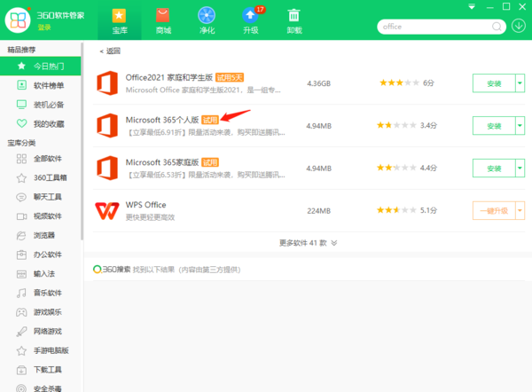Expand install options for Microsoft 365个人版

(520, 125)
